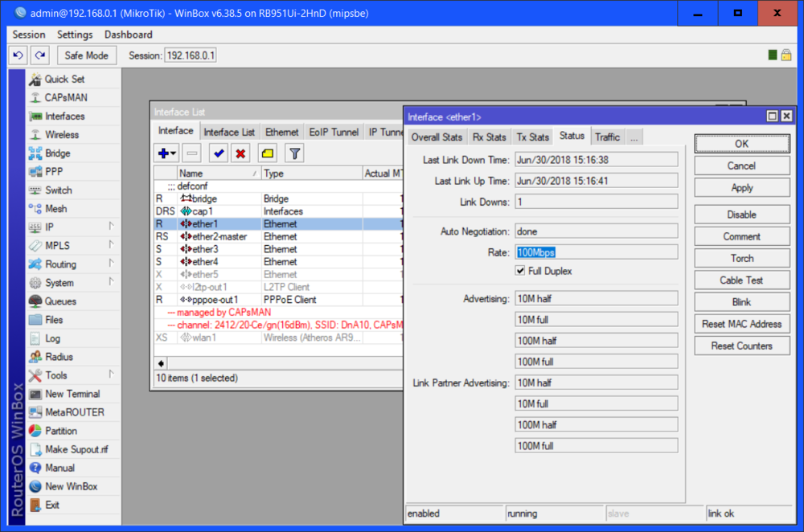This screenshot has height=532, width=804.
Task: Switch to Ethernet tab in Interface List
Action: (281, 133)
